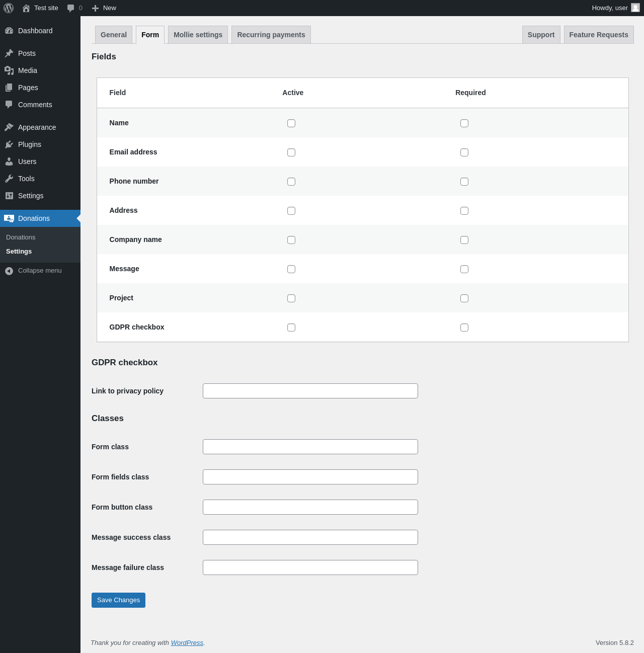The height and width of the screenshot is (653, 644).
Task: Check Required for GDPR checkbox field
Action: [464, 328]
